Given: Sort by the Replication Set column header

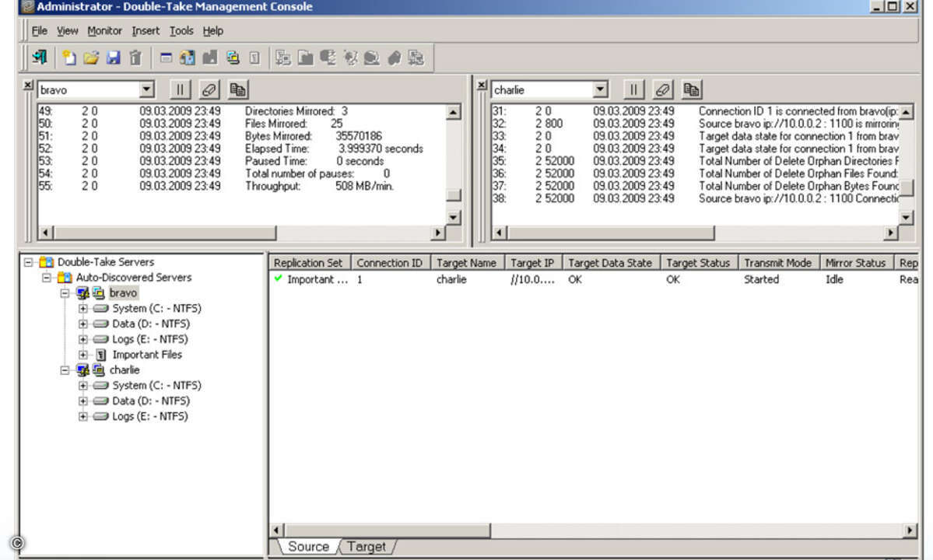Looking at the screenshot, I should [308, 263].
